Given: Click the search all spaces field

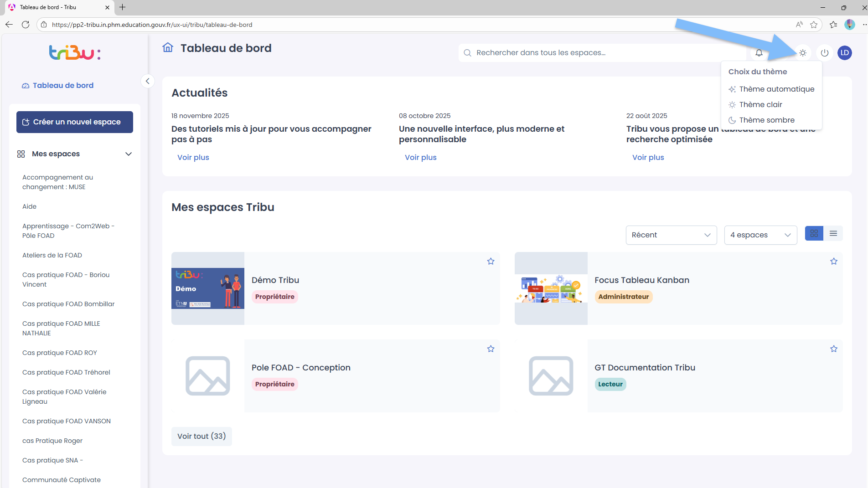Looking at the screenshot, I should tap(602, 53).
